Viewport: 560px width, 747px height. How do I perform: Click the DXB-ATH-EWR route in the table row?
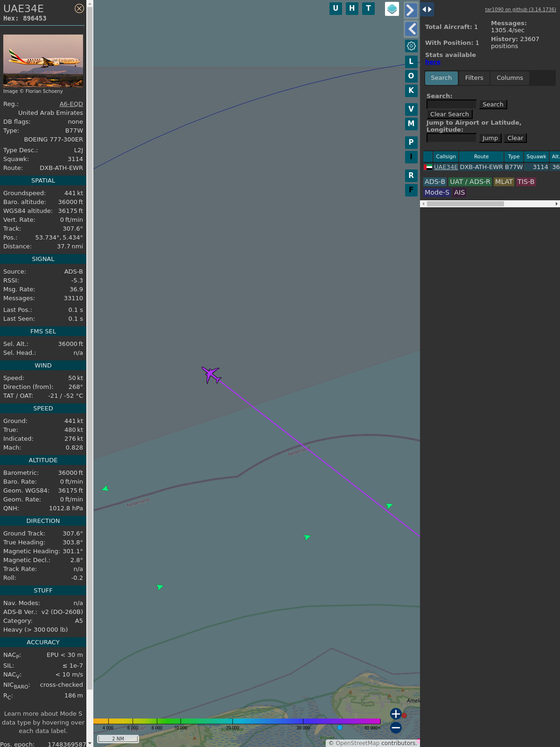pos(481,167)
